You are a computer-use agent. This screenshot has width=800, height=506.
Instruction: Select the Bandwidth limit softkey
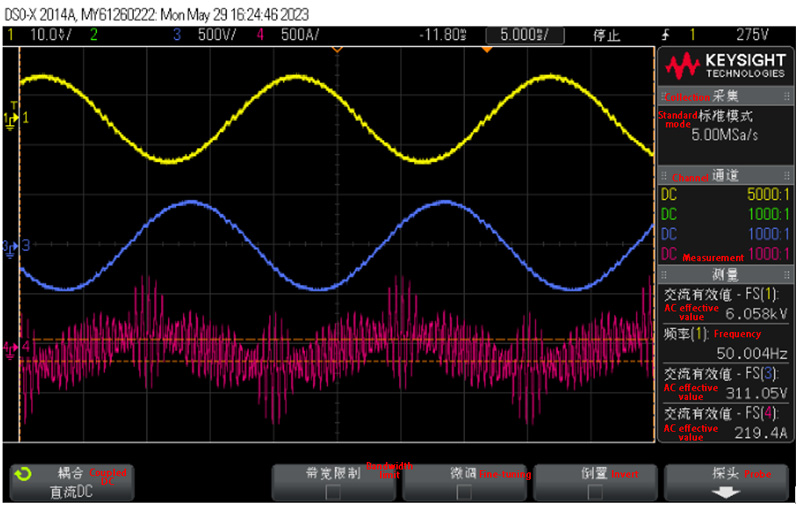pos(334,483)
